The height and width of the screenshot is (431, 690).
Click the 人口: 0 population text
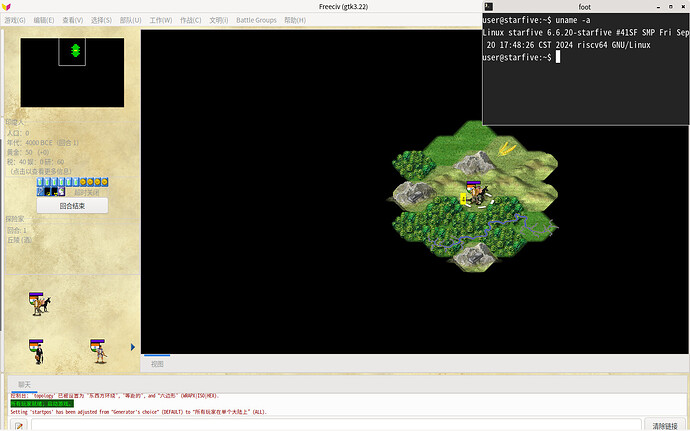click(18, 133)
